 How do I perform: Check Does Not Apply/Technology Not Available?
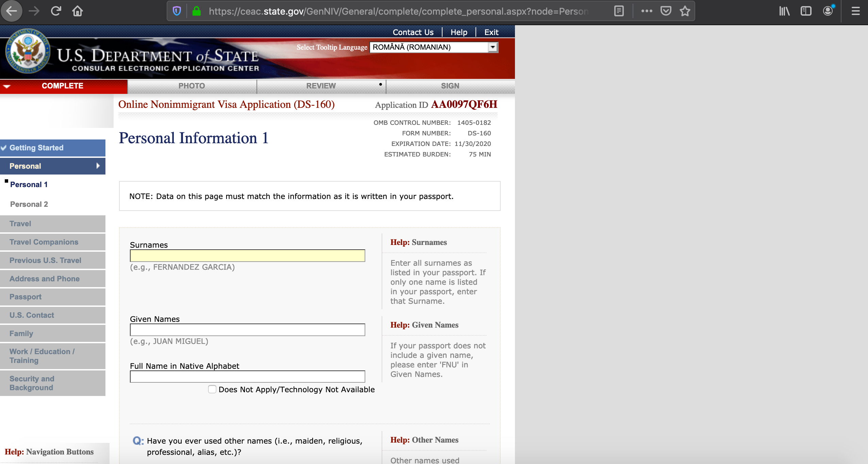(x=213, y=389)
